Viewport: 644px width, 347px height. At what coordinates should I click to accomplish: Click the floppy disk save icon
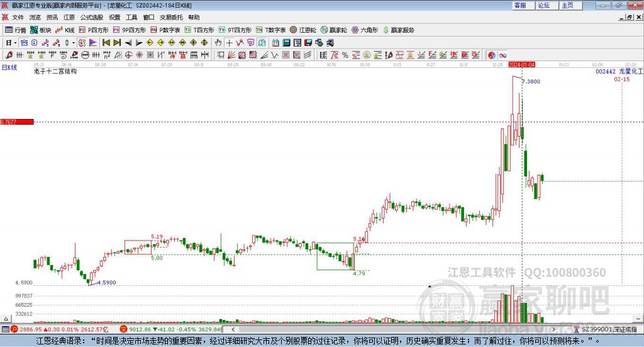(x=308, y=43)
